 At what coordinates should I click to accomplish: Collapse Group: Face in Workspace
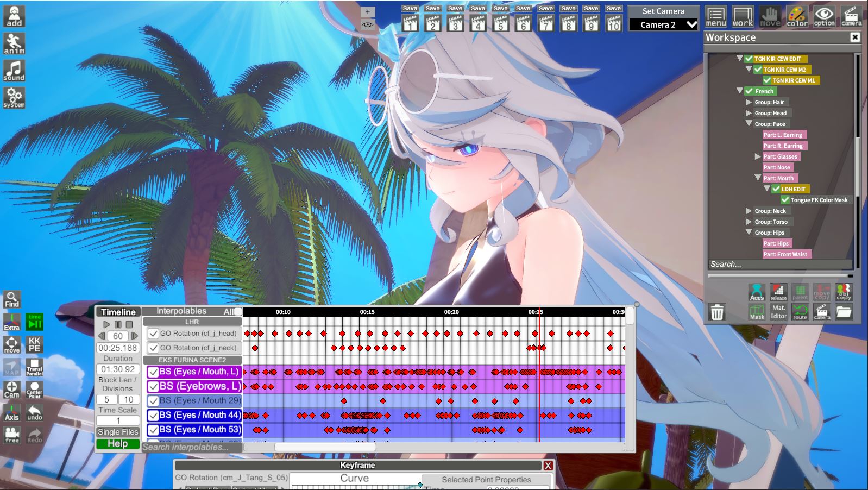click(x=749, y=123)
